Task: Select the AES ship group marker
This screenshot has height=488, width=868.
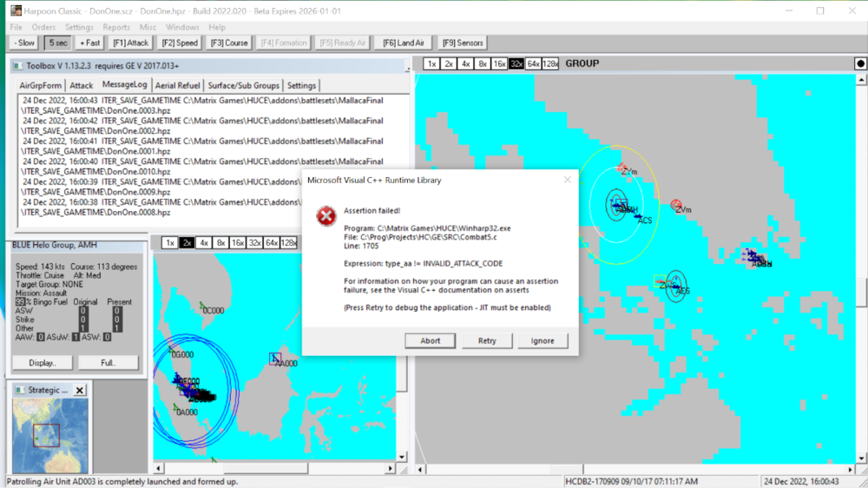Action: [x=676, y=287]
